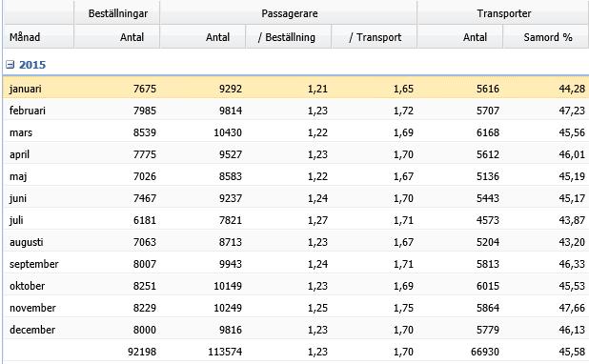The height and width of the screenshot is (364, 589).
Task: Collapse the 2015 year group
Action: pyautogui.click(x=10, y=65)
